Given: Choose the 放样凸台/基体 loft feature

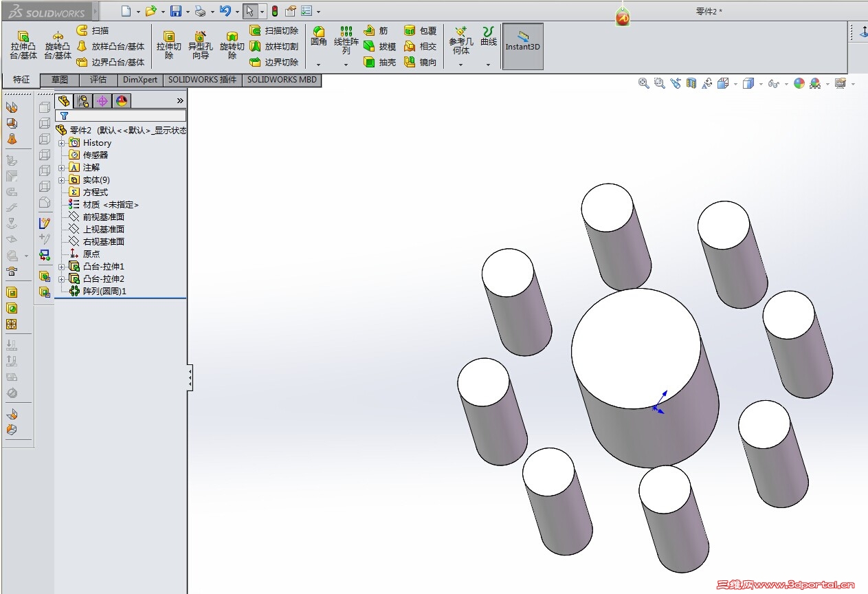Looking at the screenshot, I should 111,46.
